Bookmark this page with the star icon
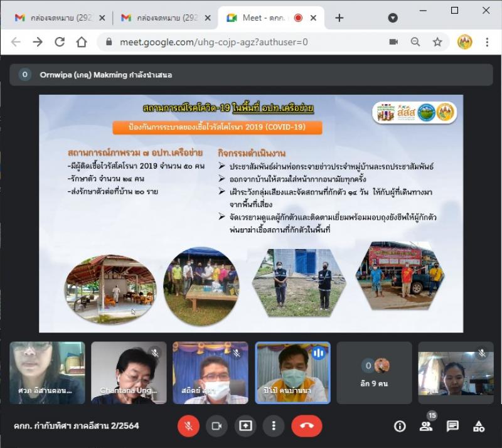 coord(437,42)
